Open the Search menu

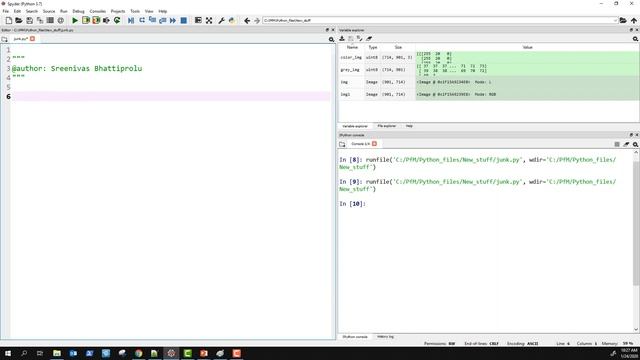coord(31,11)
